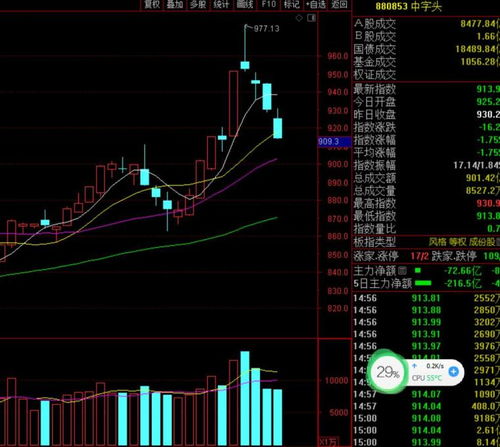Click the 909.3 price axis marker

(334, 142)
